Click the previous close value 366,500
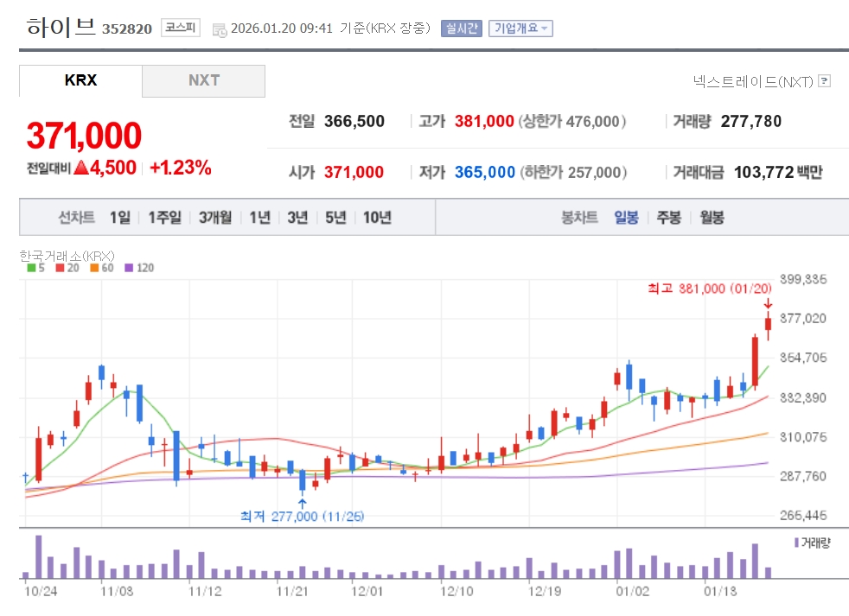The image size is (849, 616). point(354,121)
